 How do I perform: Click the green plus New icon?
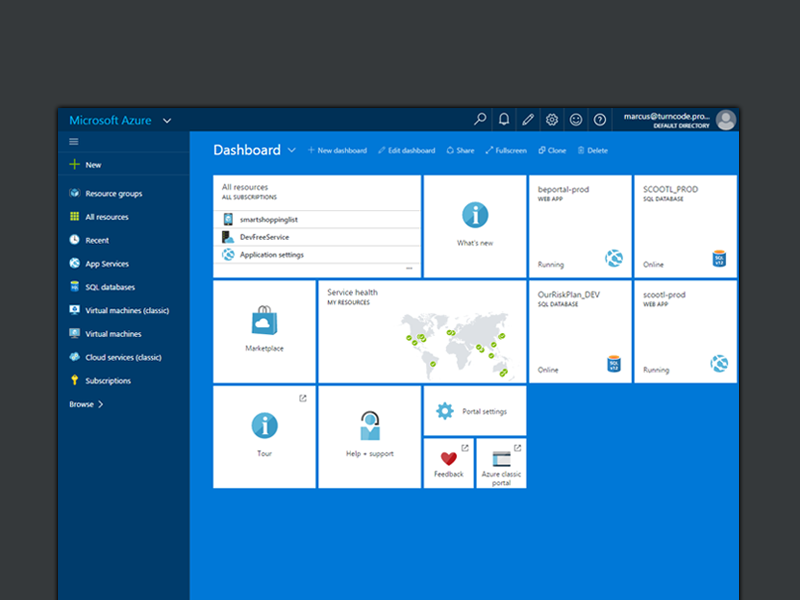tap(74, 164)
